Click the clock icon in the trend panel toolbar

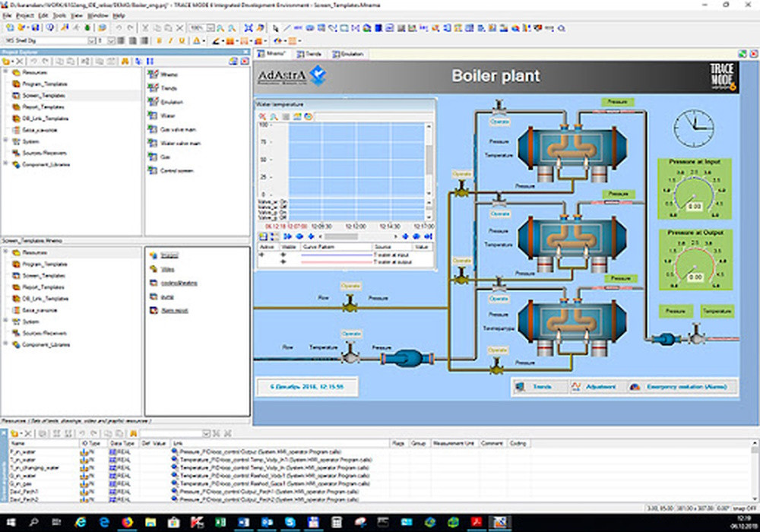308,116
